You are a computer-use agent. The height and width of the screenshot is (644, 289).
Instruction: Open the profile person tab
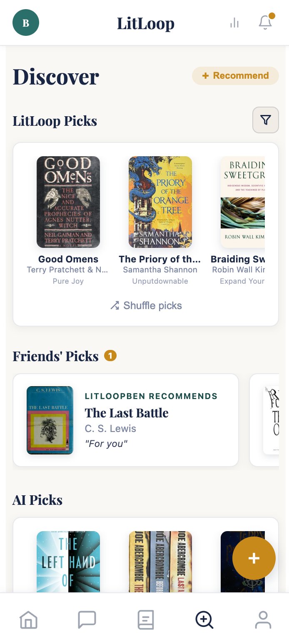point(263,620)
